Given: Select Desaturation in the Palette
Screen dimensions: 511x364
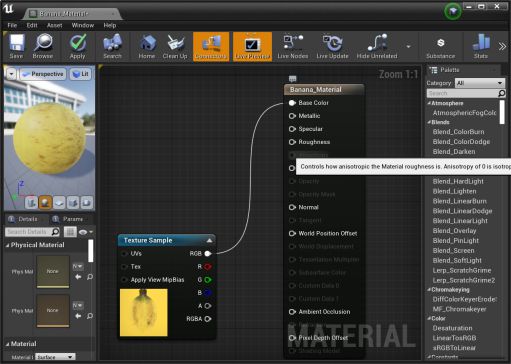Looking at the screenshot, I should [452, 328].
